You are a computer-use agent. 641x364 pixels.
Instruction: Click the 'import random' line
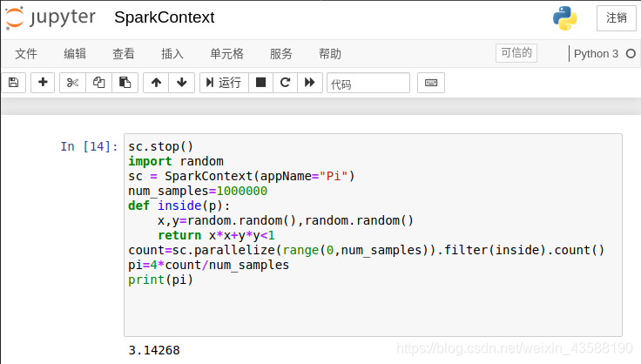click(x=176, y=161)
